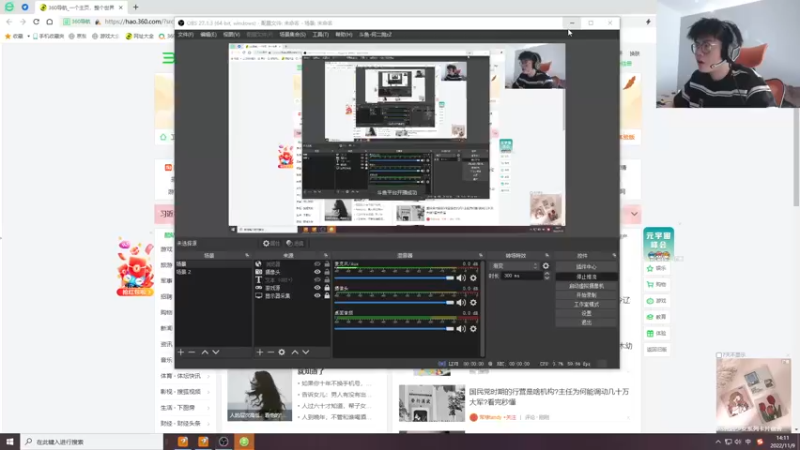Toggle the lock on the 浏览器 source
This screenshot has height=450, width=800.
(327, 264)
